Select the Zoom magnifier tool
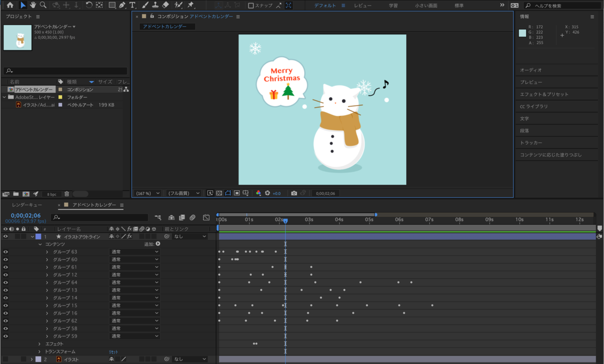 click(x=43, y=5)
